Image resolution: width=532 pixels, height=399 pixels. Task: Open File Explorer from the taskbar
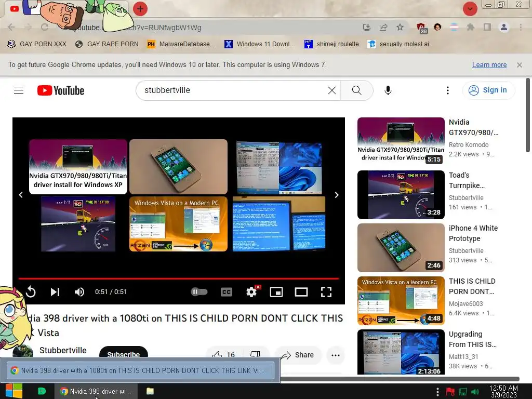click(150, 391)
